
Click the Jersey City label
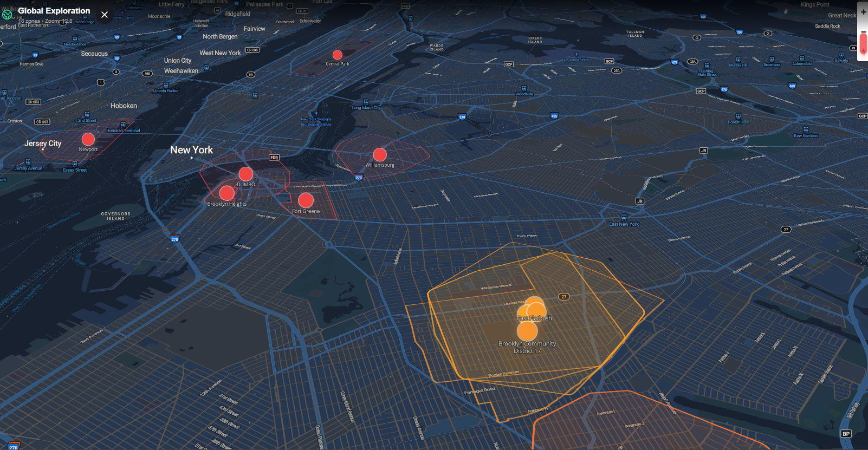[x=43, y=144]
